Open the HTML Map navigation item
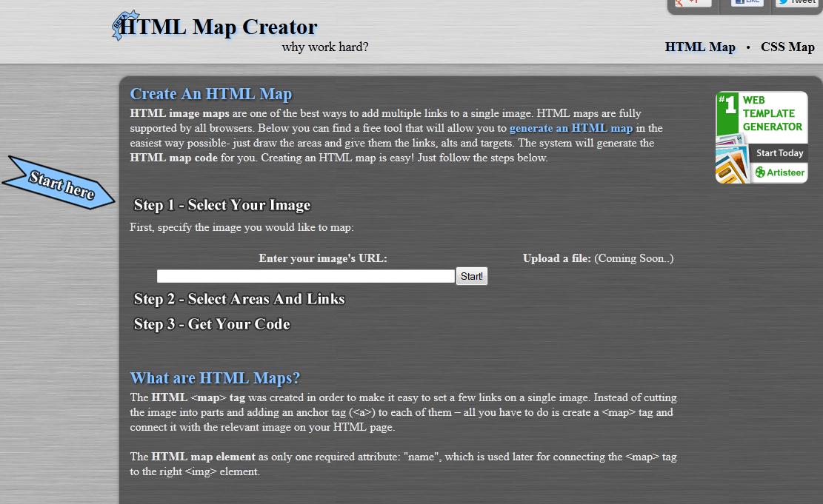This screenshot has height=504, width=823. [699, 47]
